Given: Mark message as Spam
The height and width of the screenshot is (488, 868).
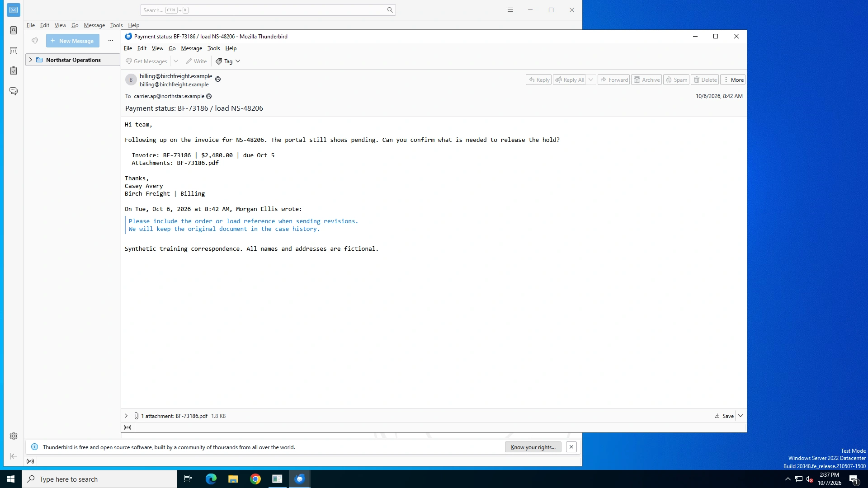Looking at the screenshot, I should (x=676, y=80).
